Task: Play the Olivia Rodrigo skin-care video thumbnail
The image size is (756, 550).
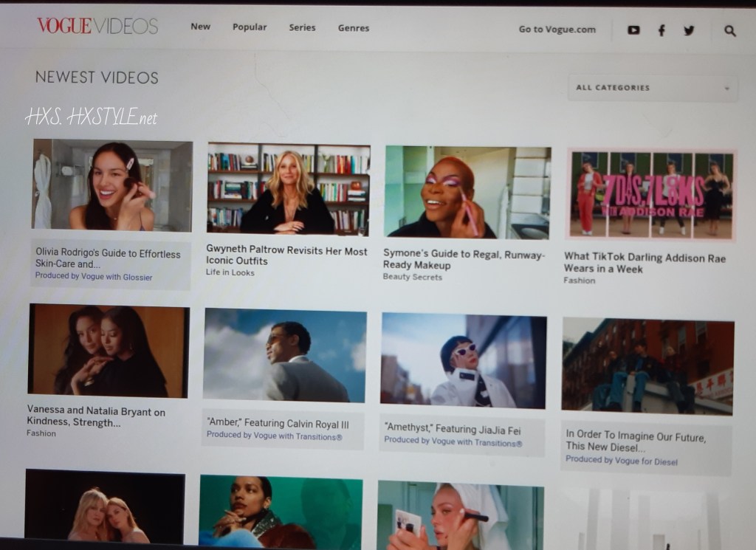Action: click(x=112, y=185)
